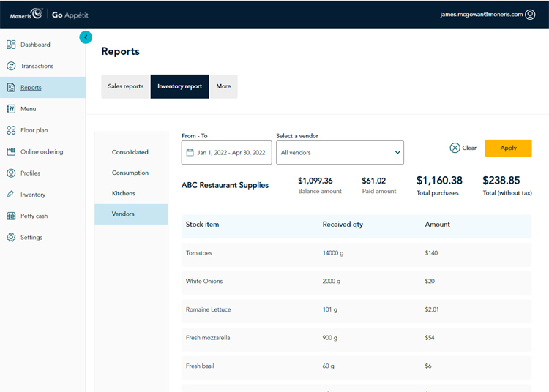Click the 900 g received quantity
This screenshot has height=392, width=549.
pos(330,338)
